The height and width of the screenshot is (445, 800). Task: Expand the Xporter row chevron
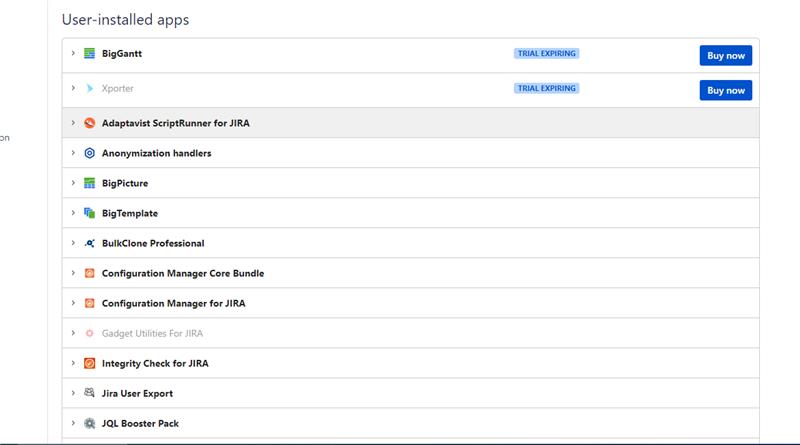pos(73,88)
